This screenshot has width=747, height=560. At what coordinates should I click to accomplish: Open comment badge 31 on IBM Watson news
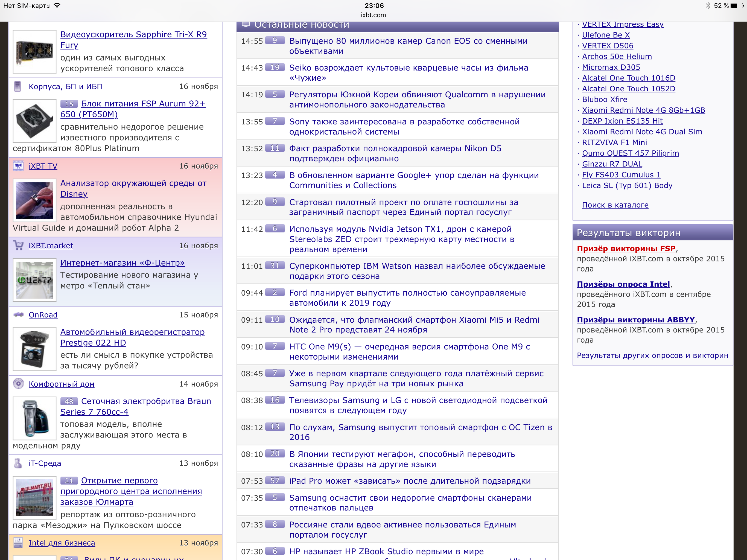click(275, 266)
